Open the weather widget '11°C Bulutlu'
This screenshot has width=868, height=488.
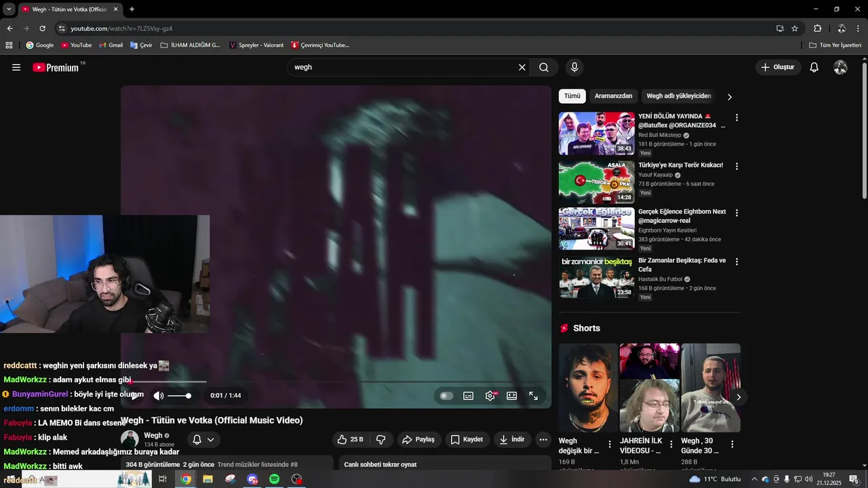point(715,479)
